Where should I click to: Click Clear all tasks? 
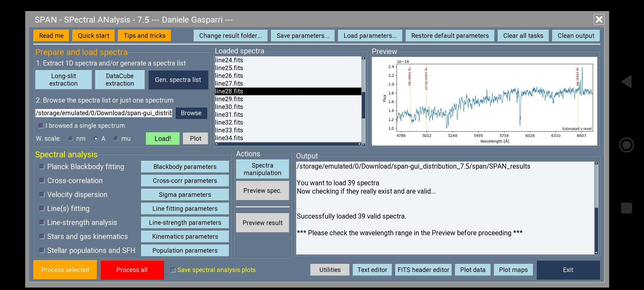tap(523, 36)
